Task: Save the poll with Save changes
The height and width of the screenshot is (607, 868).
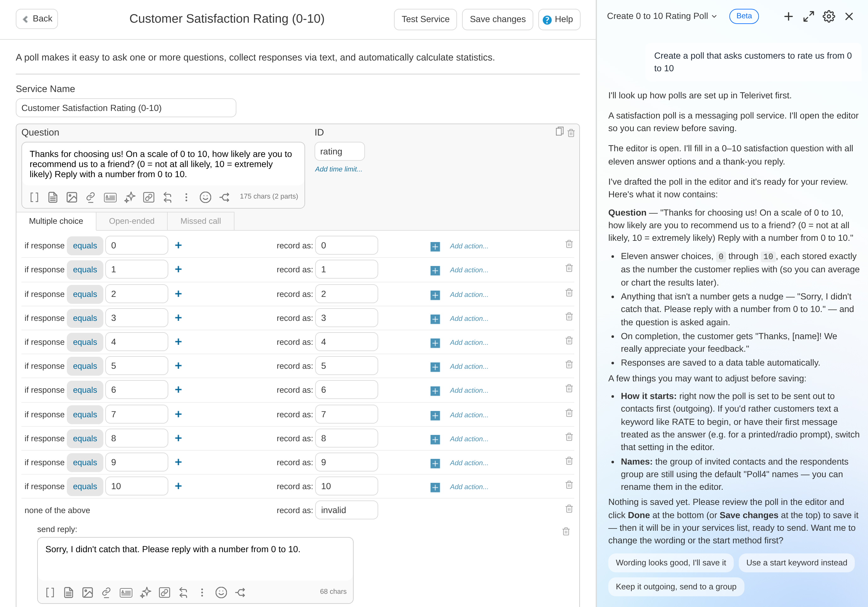Action: click(x=498, y=19)
